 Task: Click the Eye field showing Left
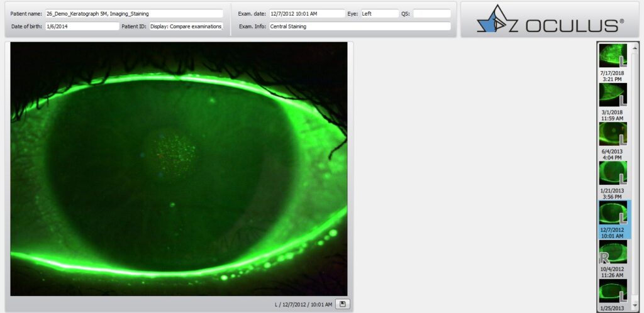click(x=380, y=13)
